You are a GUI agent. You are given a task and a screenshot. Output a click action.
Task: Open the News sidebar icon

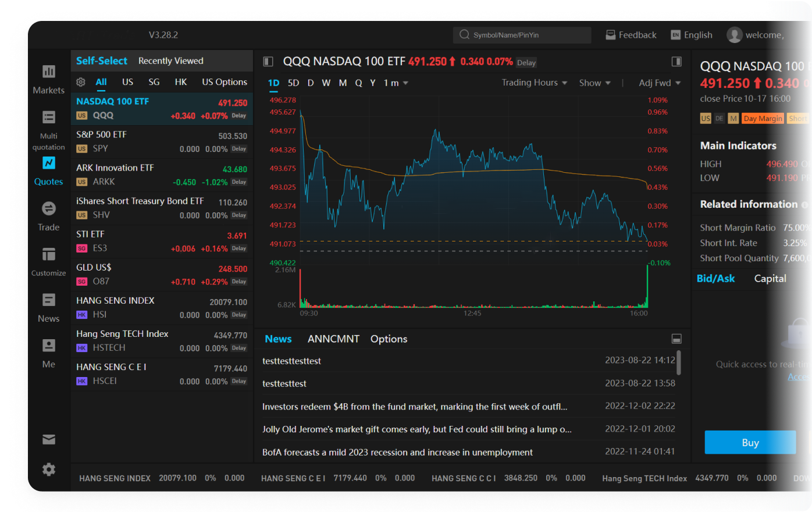(x=49, y=300)
